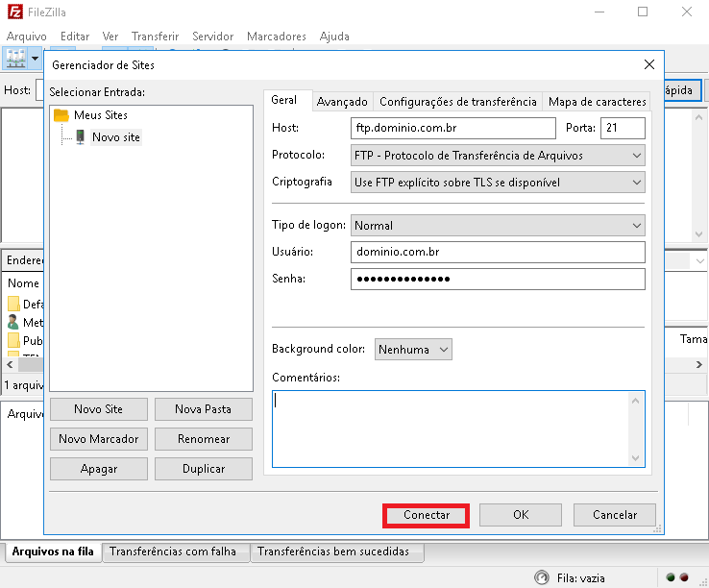Expand the Criptografia combo box

(498, 182)
